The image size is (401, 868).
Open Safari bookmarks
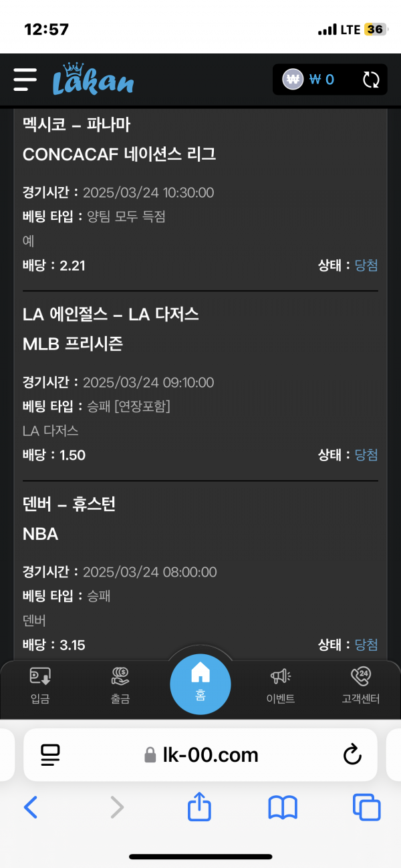coord(283,808)
